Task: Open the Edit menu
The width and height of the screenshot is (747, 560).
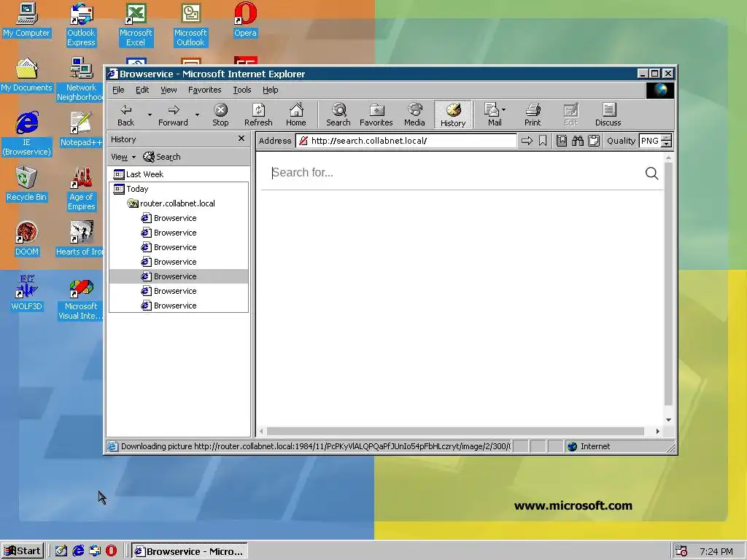Action: (x=142, y=90)
